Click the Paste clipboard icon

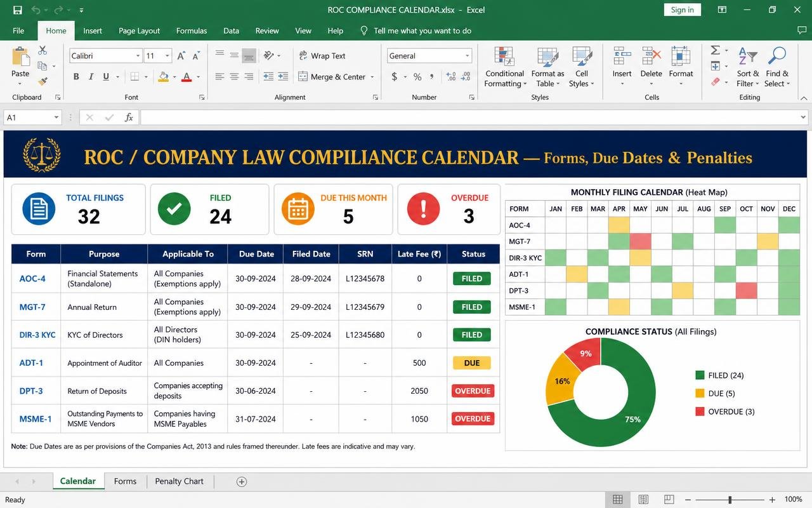click(x=20, y=57)
